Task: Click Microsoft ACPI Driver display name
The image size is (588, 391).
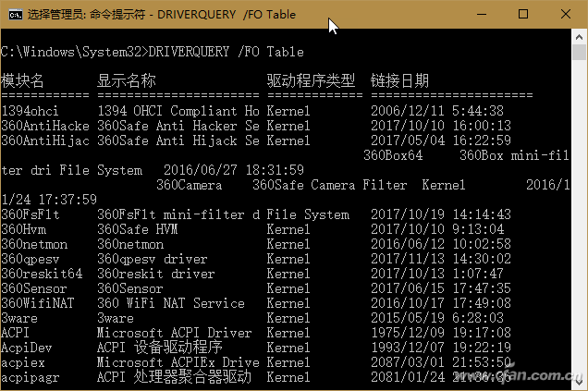Action: pyautogui.click(x=175, y=333)
